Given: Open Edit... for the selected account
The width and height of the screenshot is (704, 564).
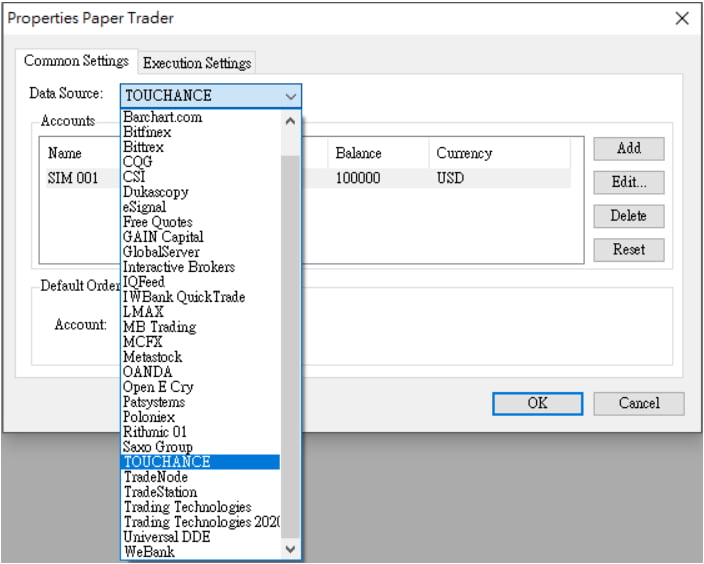Looking at the screenshot, I should point(629,182).
